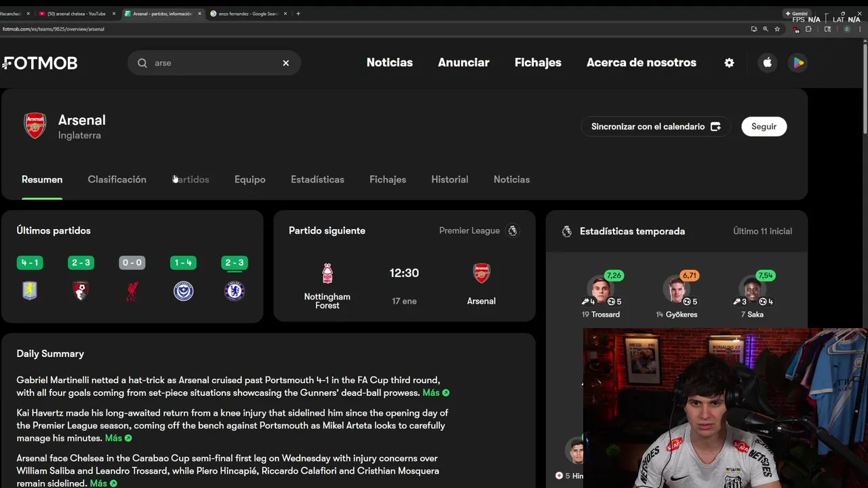The width and height of the screenshot is (868, 488).
Task: Click Último 11 inicial label
Action: [x=762, y=231]
